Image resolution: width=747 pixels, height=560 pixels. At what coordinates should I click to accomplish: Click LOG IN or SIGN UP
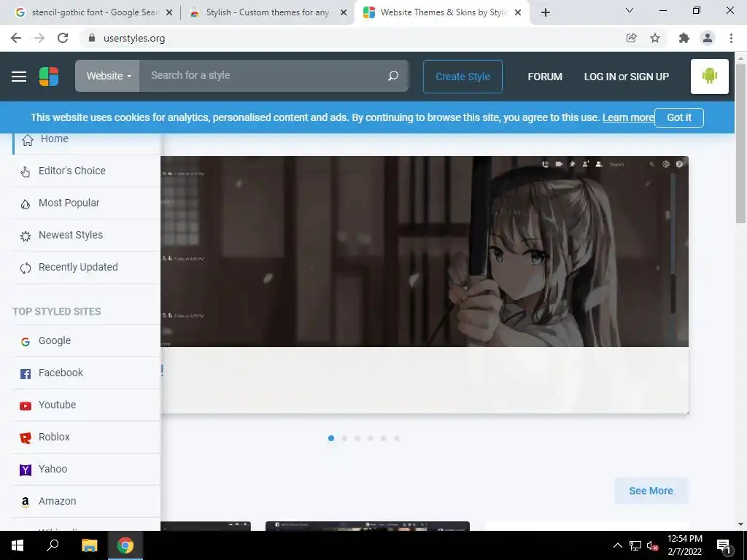(x=627, y=77)
